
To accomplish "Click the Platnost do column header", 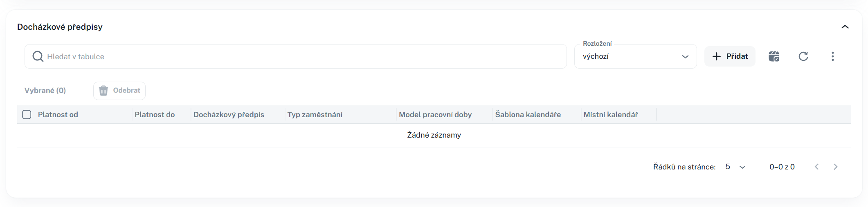I will click(155, 115).
